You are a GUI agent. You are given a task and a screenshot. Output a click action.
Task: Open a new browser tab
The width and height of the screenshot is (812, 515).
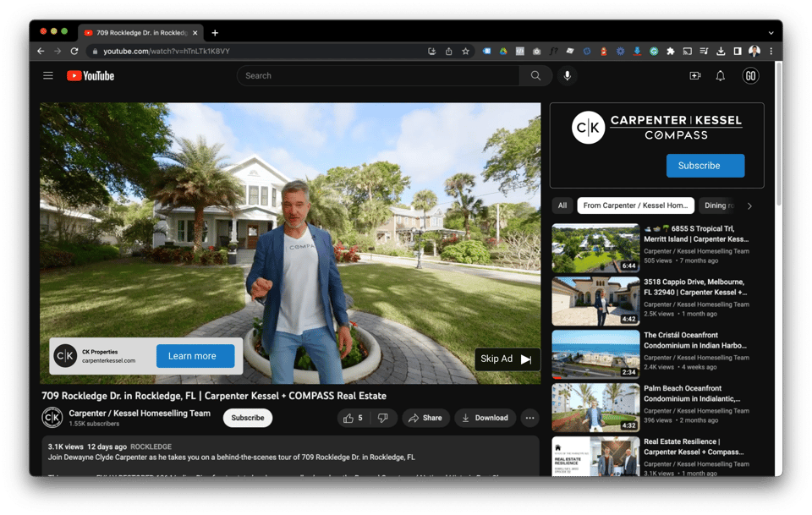tap(215, 33)
